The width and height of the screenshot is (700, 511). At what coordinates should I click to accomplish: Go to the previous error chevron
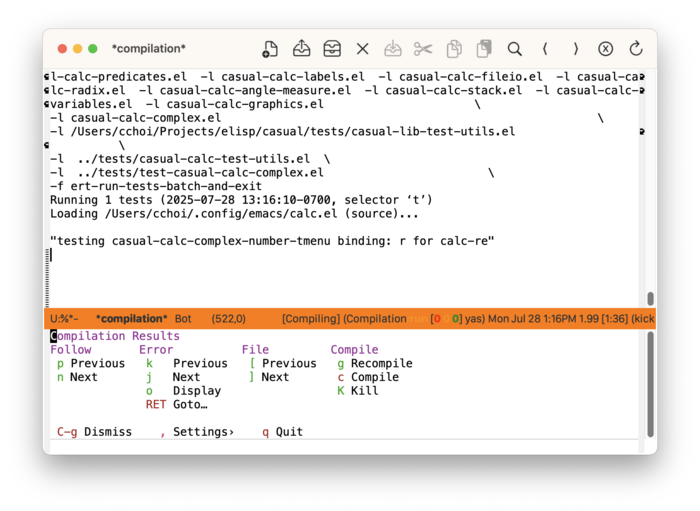[545, 49]
